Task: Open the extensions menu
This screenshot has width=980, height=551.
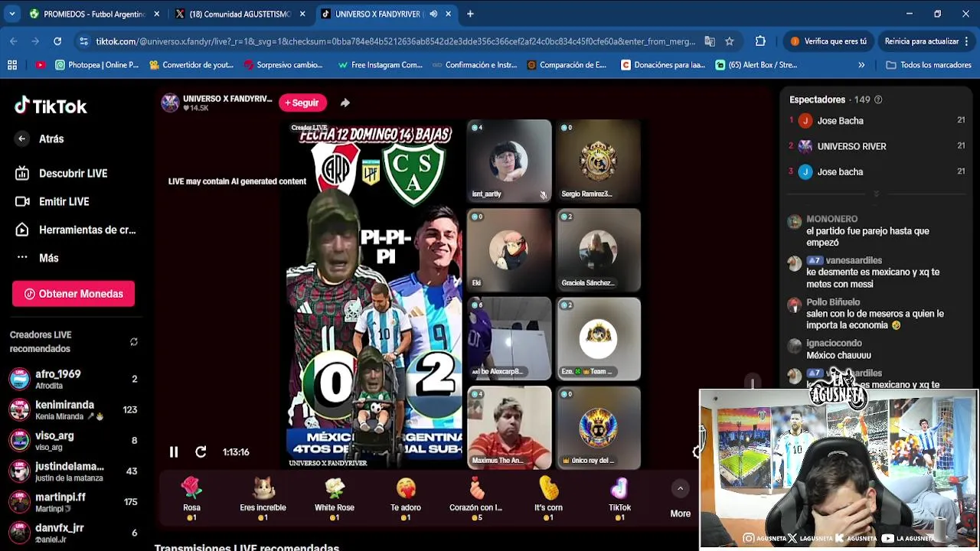Action: pyautogui.click(x=760, y=41)
